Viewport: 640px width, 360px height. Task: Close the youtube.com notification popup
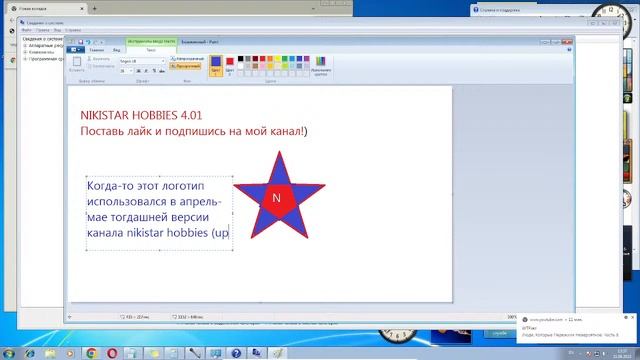coord(633,317)
